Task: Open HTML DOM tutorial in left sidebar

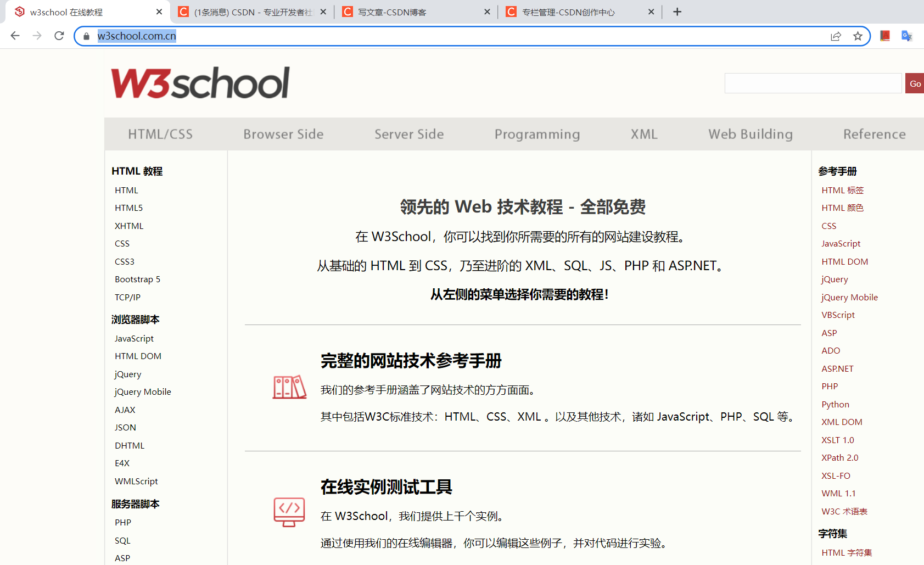Action: point(138,356)
